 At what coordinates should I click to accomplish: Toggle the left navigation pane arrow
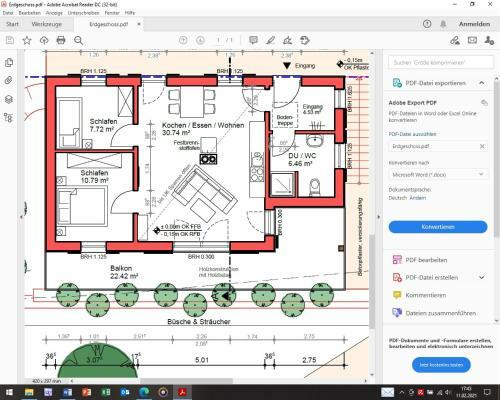pos(21,217)
